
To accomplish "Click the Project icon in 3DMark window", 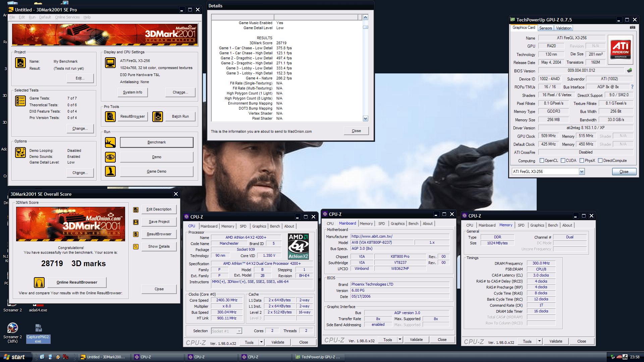I will coord(20,63).
